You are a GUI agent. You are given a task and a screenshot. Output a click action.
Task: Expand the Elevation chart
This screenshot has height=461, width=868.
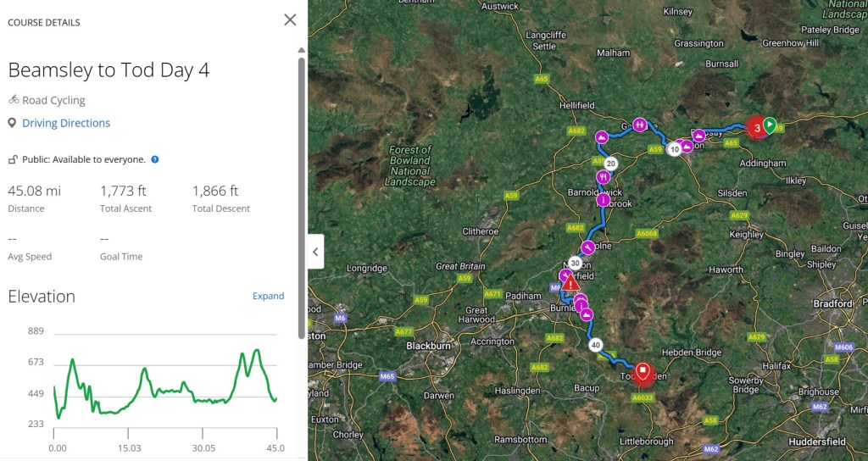268,296
